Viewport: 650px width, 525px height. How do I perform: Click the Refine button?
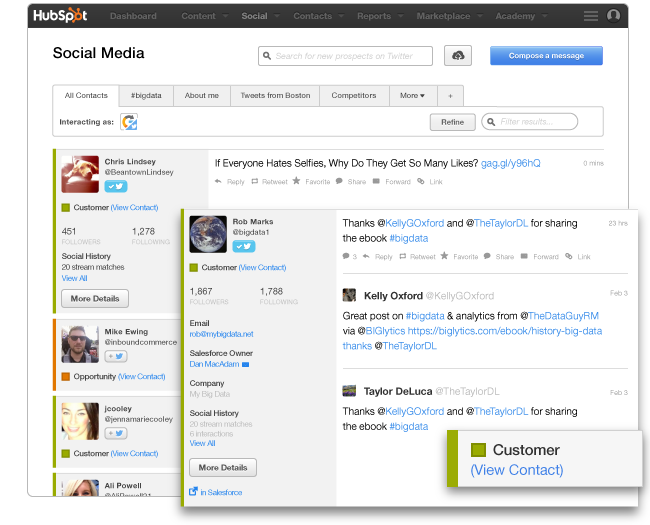pos(452,122)
